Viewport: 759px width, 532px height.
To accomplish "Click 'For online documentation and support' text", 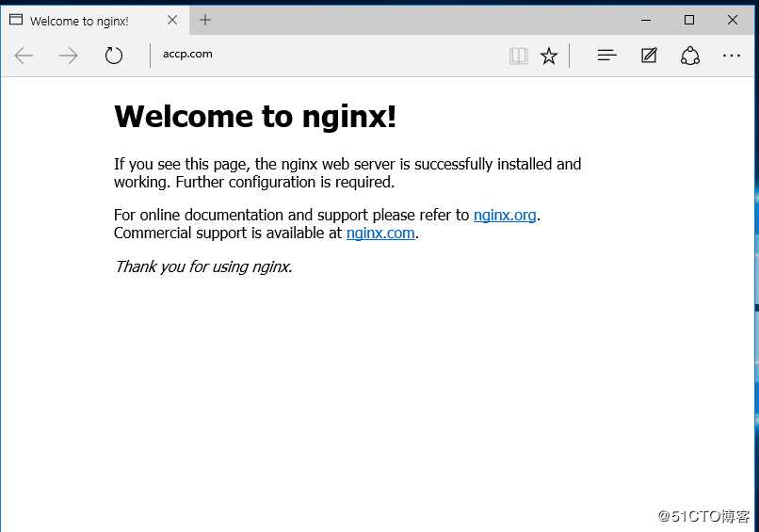I will [241, 215].
